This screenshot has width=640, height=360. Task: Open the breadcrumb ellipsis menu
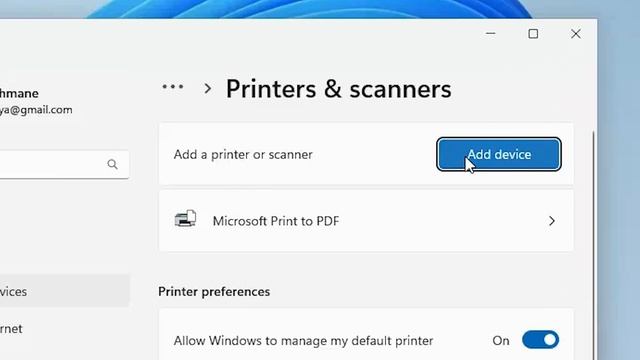[x=173, y=87]
